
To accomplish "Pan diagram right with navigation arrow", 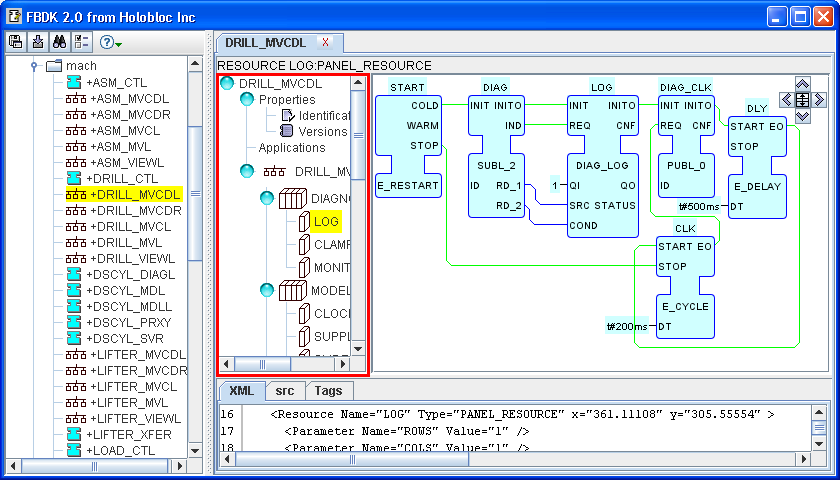I will pos(818,100).
